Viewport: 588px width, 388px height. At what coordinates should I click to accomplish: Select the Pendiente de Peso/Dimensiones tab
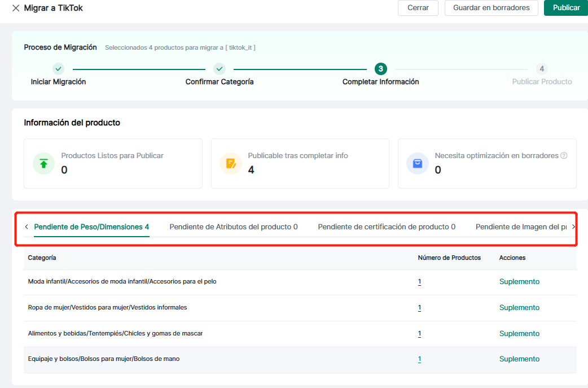point(91,227)
